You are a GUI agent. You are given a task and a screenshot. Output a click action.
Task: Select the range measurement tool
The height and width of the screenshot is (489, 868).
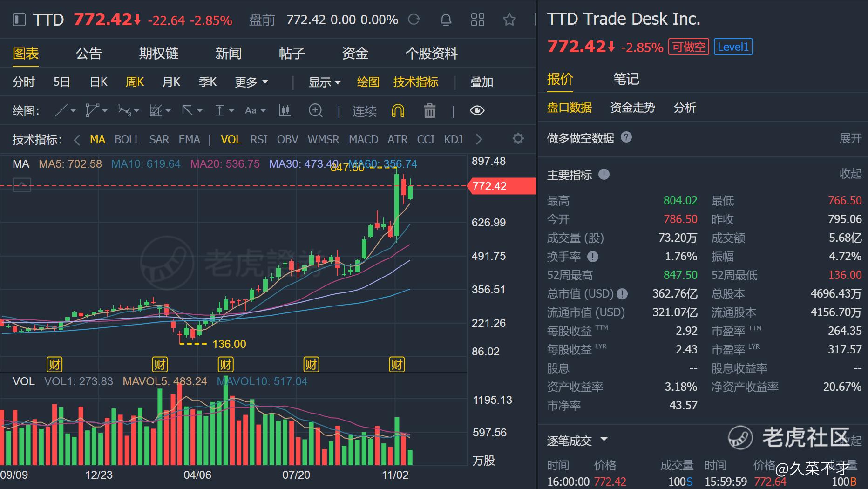(220, 110)
